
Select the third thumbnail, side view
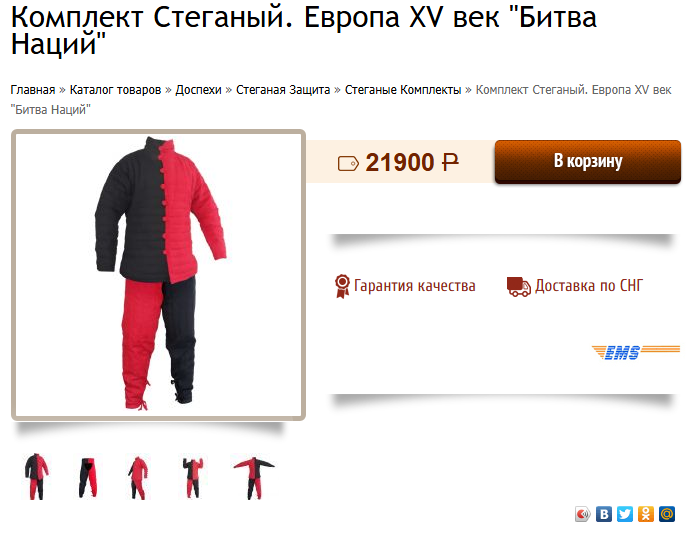138,478
